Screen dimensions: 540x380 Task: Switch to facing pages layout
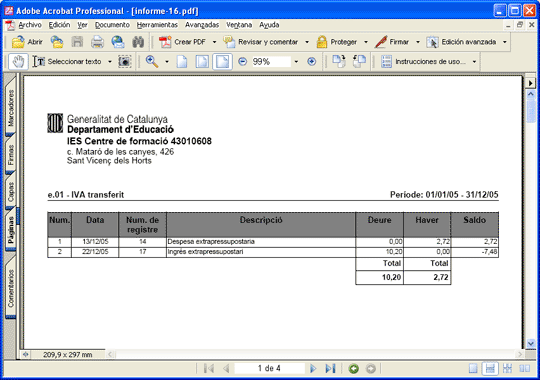click(525, 369)
